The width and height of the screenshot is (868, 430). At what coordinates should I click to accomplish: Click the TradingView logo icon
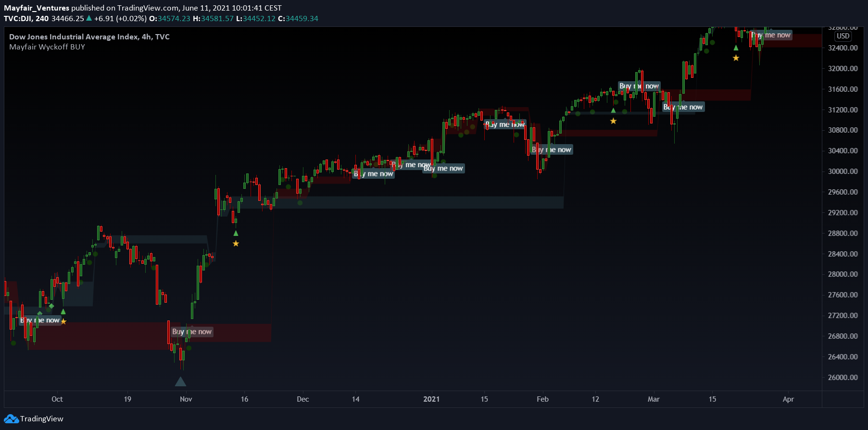(x=12, y=419)
